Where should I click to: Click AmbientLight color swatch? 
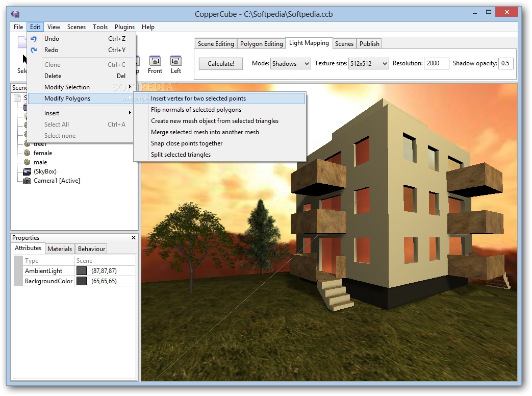[x=82, y=271]
